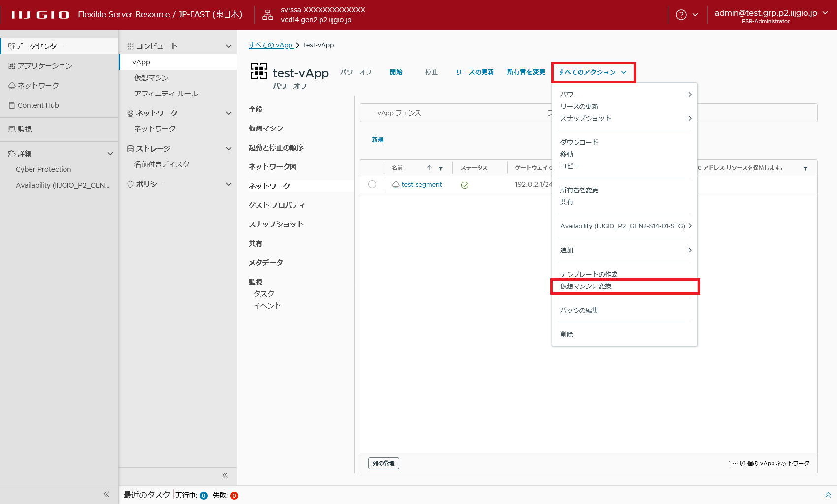
Task: Click the help question mark icon
Action: (x=681, y=15)
